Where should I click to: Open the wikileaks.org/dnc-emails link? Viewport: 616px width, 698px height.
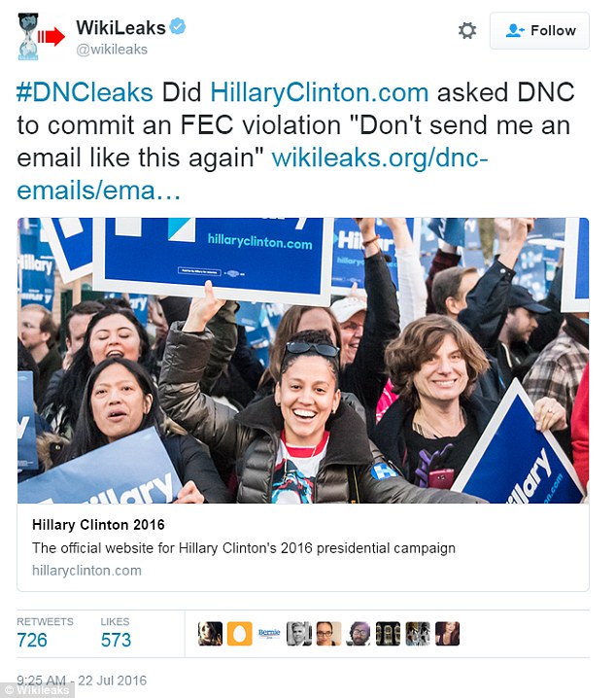(x=253, y=174)
